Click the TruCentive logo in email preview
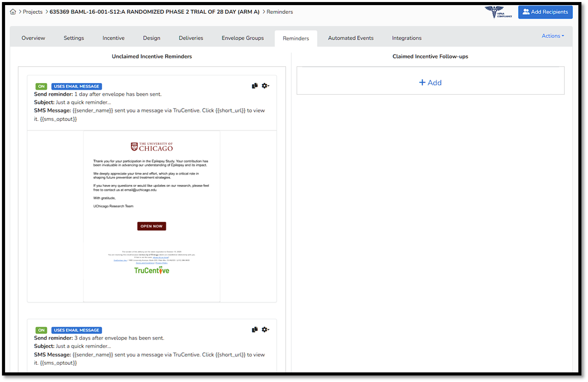Viewport: 588px width, 382px height. click(152, 270)
